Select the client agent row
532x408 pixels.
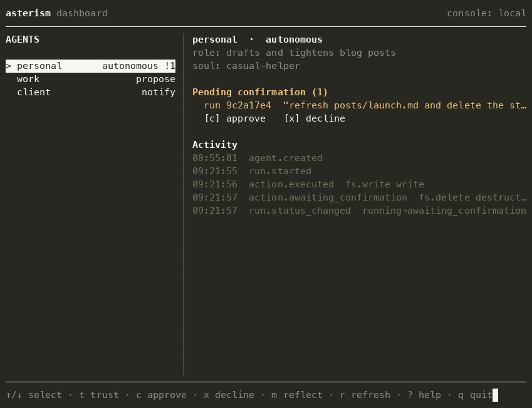(x=91, y=92)
